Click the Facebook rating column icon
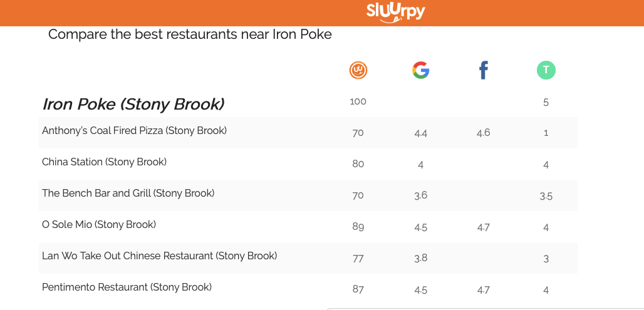The image size is (644, 310). 484,70
